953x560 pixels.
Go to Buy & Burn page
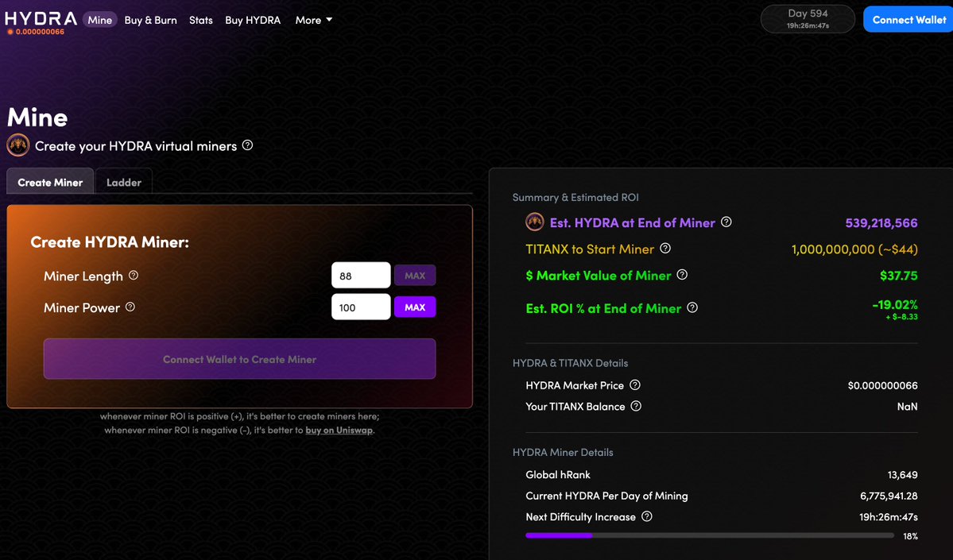(x=151, y=20)
